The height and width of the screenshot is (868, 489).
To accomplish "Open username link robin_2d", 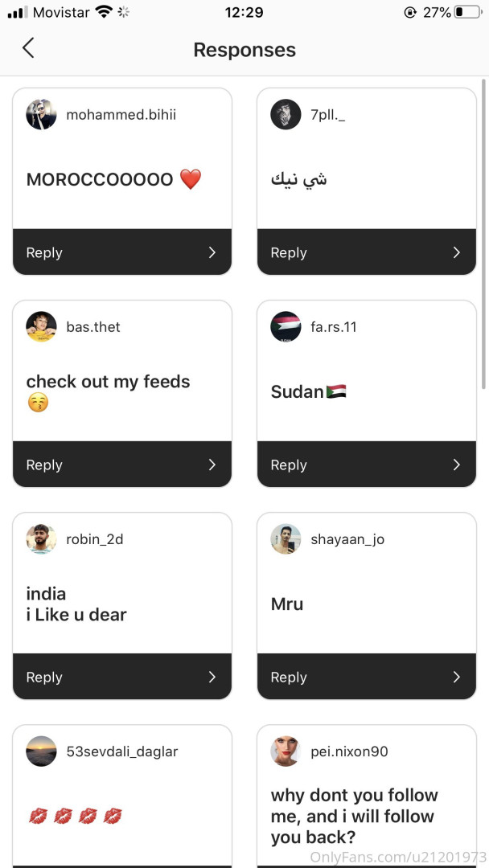I will click(x=95, y=539).
